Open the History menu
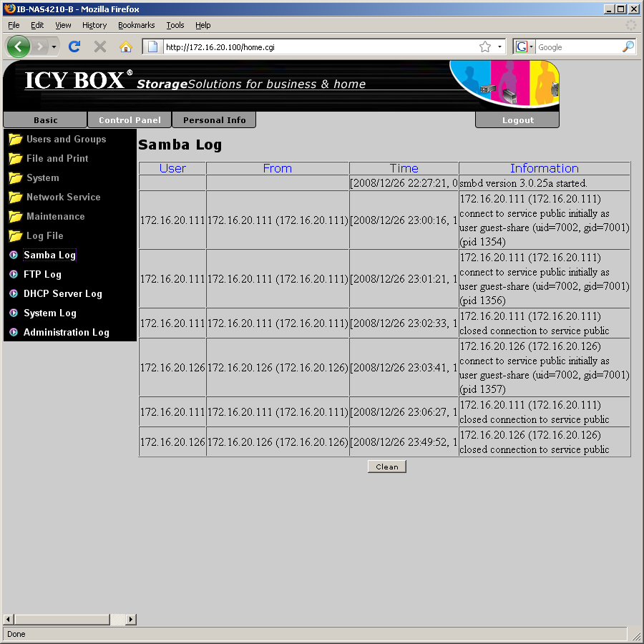Image resolution: width=644 pixels, height=644 pixels. point(94,25)
